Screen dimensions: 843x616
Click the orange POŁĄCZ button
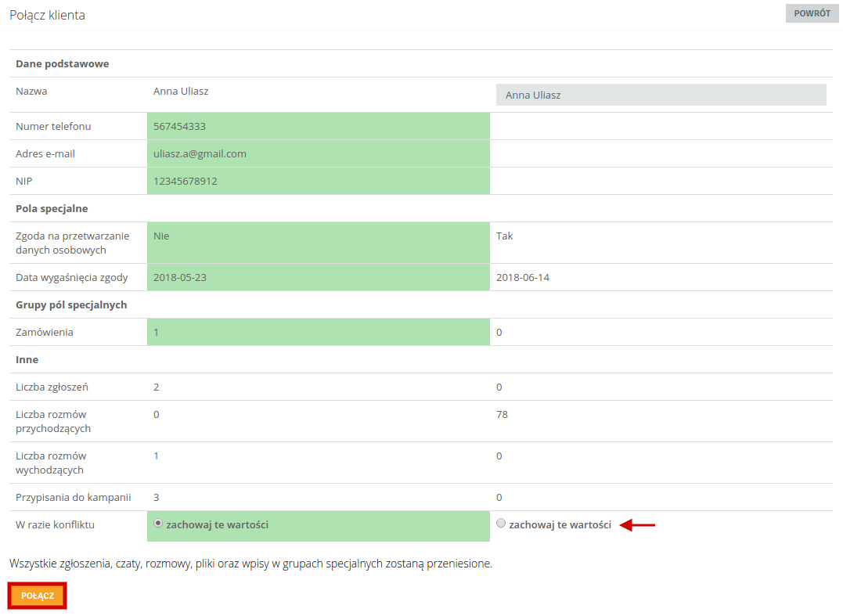[37, 596]
